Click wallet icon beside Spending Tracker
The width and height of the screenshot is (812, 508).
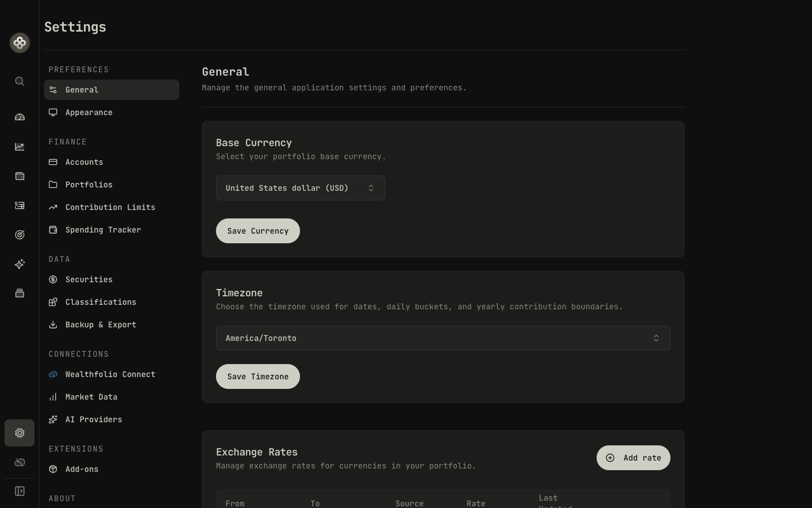pyautogui.click(x=53, y=230)
